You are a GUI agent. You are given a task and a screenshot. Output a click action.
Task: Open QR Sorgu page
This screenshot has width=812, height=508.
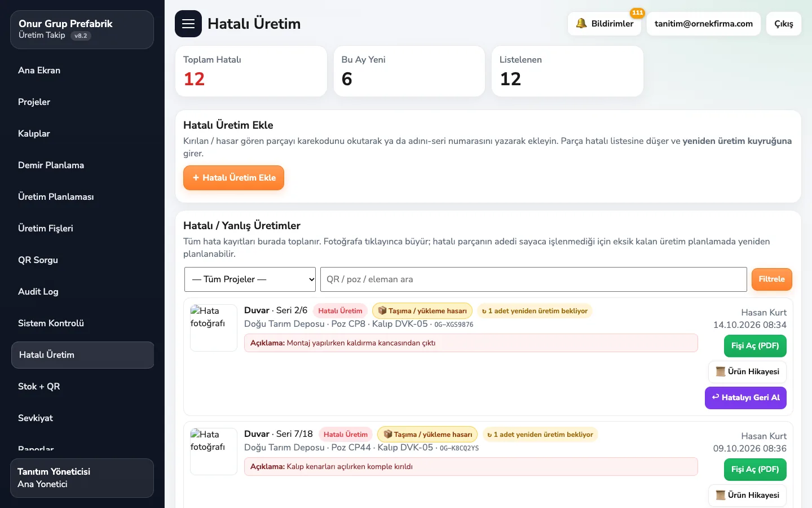(x=82, y=260)
